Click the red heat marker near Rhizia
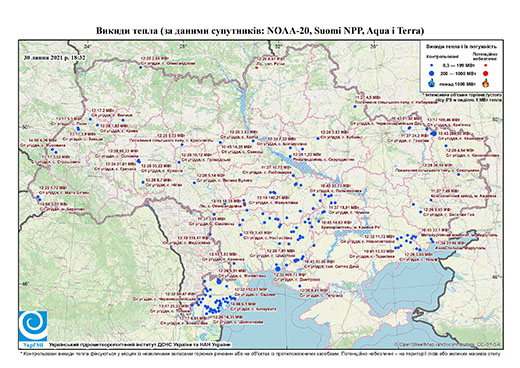This screenshot has width=520, height=368. pyautogui.click(x=257, y=68)
